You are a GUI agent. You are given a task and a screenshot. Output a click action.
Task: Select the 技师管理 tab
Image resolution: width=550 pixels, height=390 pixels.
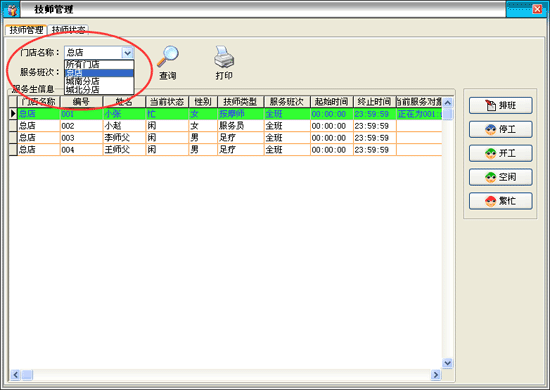coord(26,30)
